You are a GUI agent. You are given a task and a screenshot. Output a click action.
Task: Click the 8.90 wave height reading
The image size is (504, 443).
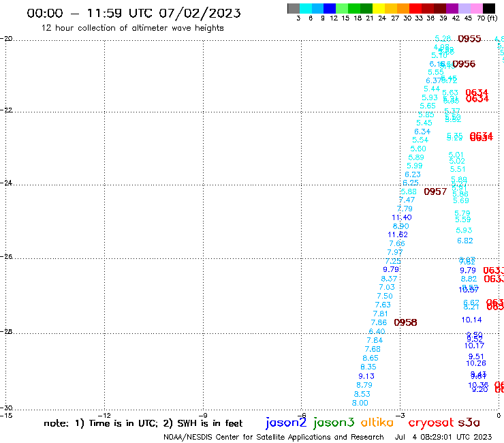pyautogui.click(x=401, y=226)
